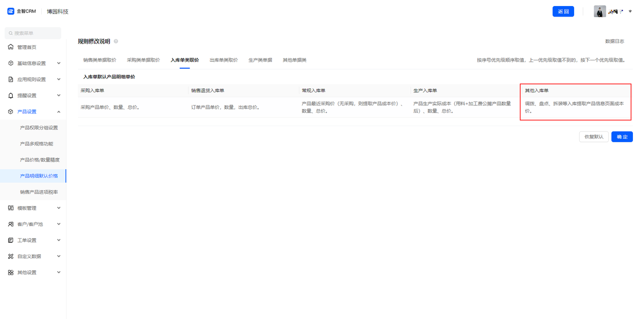Click the 管理首页 home icon
The width and height of the screenshot is (644, 319).
pyautogui.click(x=11, y=47)
